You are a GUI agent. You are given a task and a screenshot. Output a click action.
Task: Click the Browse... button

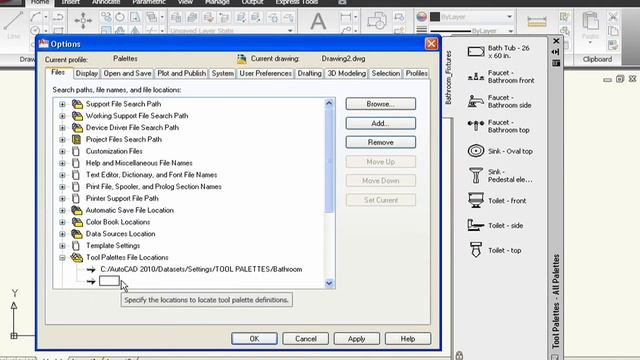tap(380, 104)
